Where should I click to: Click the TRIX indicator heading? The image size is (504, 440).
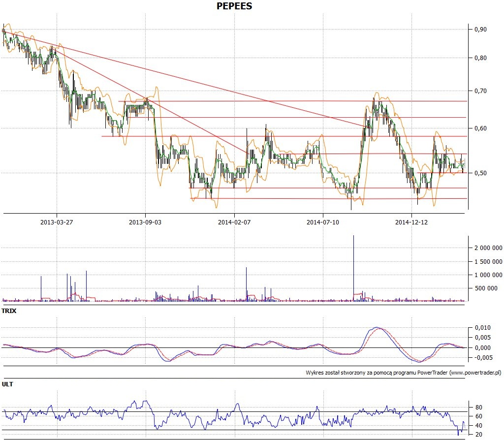click(x=9, y=311)
